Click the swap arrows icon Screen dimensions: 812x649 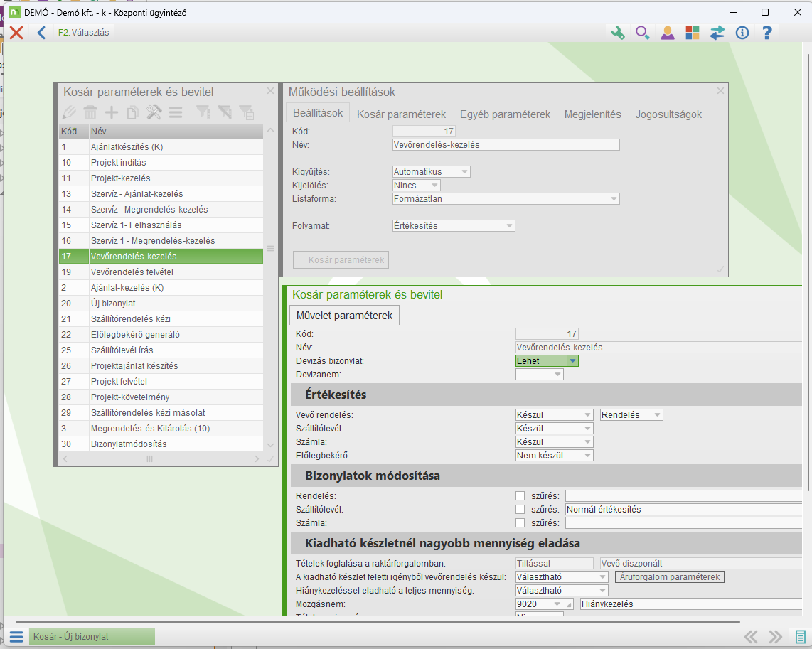[717, 32]
